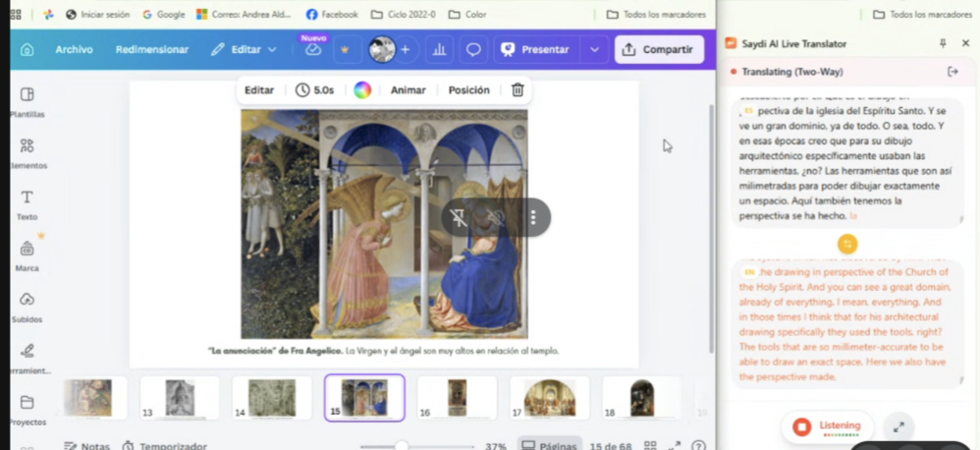Open the Marca sidebar panel
980x450 pixels.
pos(27,256)
